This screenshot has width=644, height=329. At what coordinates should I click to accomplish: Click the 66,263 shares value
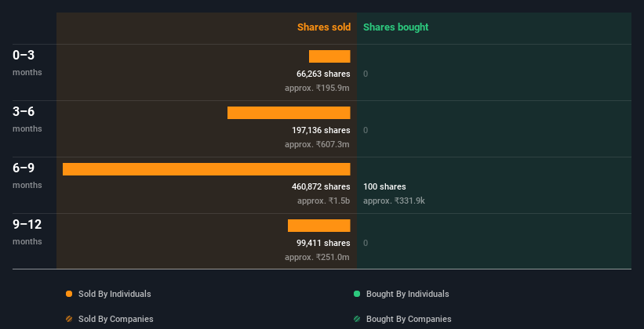click(x=323, y=74)
